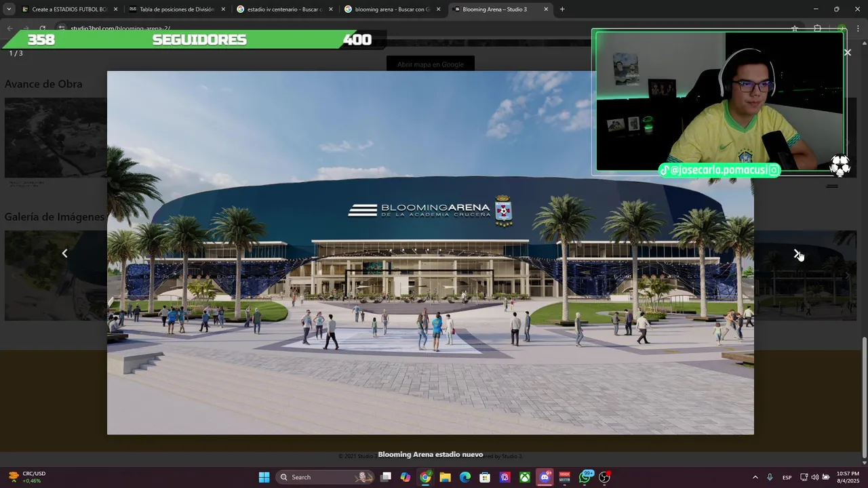The image size is (868, 488).
Task: Launch Copilot from the taskbar
Action: tap(406, 477)
